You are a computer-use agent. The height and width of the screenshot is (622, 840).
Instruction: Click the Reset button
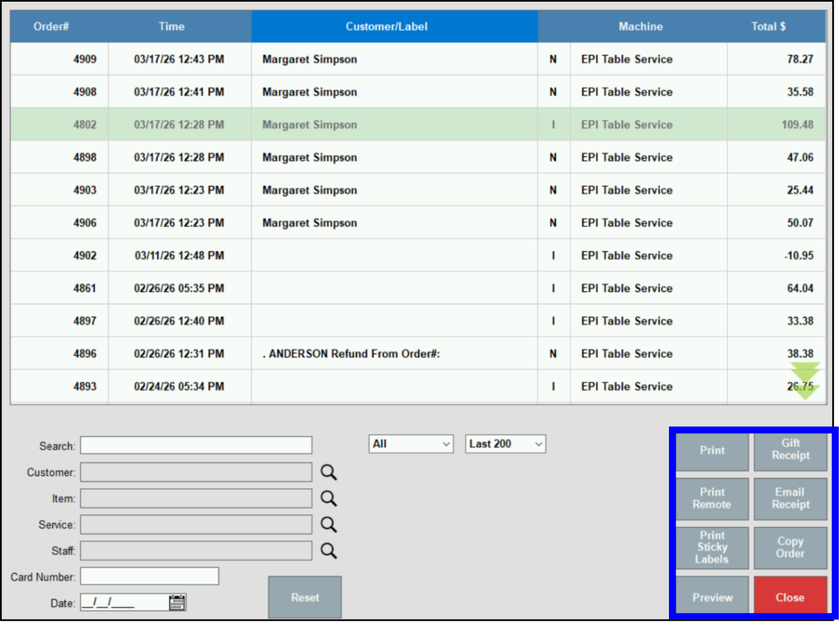(x=305, y=597)
